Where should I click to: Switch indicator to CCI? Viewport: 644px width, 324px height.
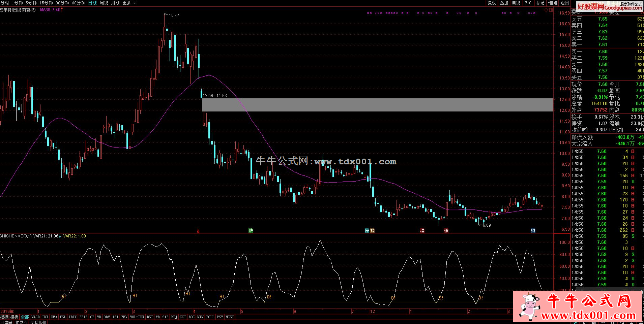pos(183,317)
